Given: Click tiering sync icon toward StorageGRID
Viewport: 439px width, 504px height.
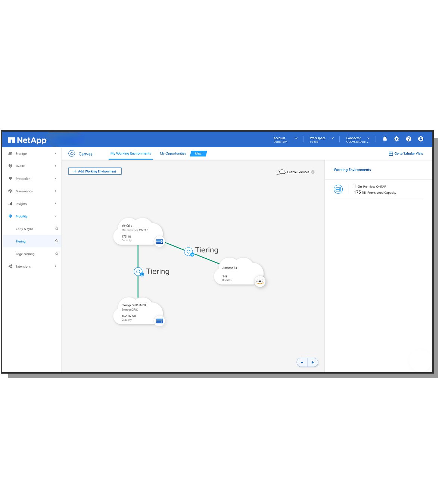Looking at the screenshot, I should pos(138,272).
